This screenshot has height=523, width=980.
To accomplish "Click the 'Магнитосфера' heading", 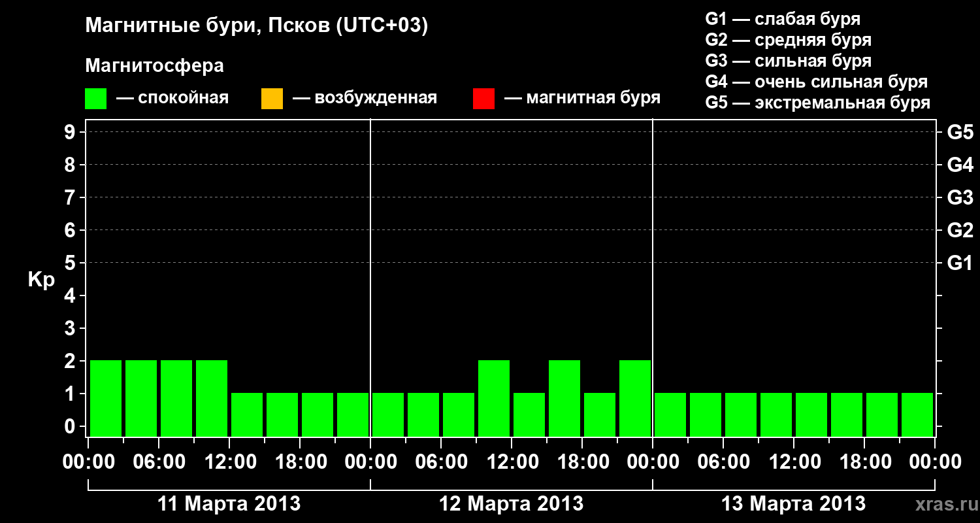I will (x=155, y=66).
